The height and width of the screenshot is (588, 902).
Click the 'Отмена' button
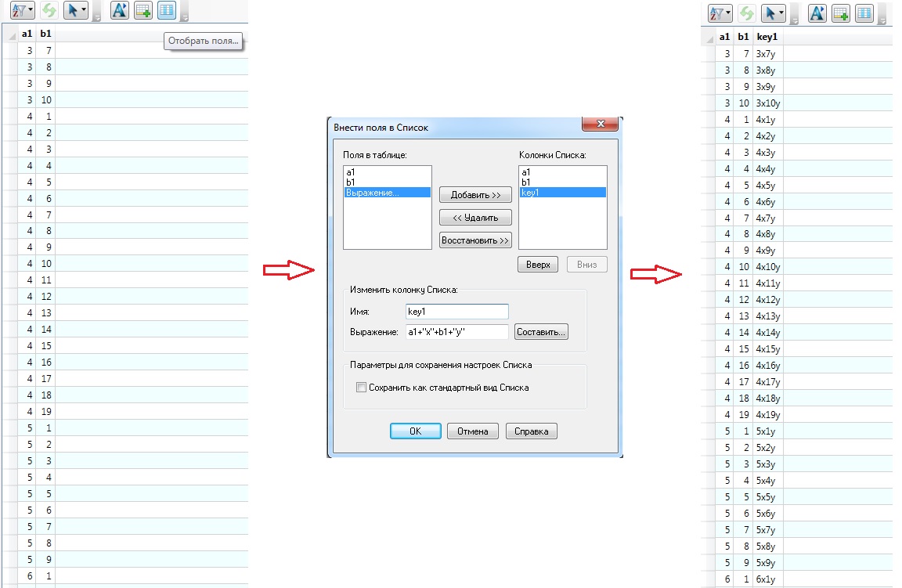click(x=472, y=431)
